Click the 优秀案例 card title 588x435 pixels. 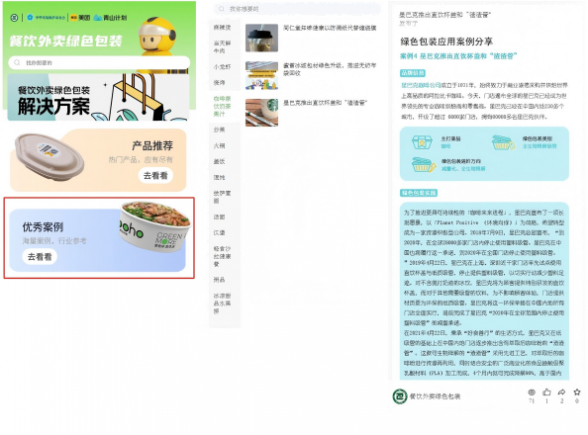[43, 227]
